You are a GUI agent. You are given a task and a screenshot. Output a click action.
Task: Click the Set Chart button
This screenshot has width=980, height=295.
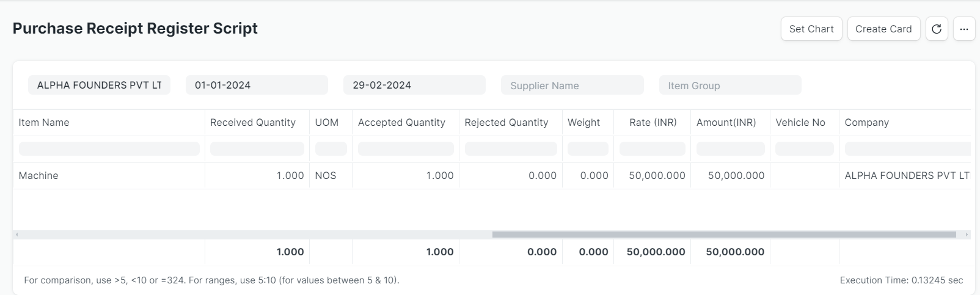click(x=811, y=29)
